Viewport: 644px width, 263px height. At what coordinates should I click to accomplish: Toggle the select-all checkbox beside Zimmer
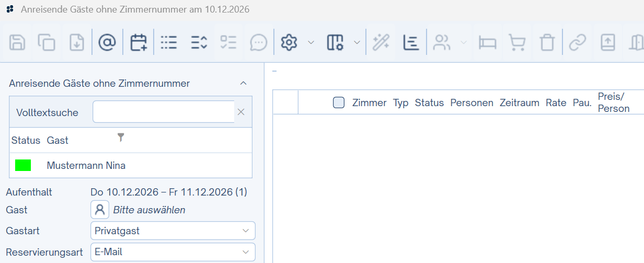(339, 102)
